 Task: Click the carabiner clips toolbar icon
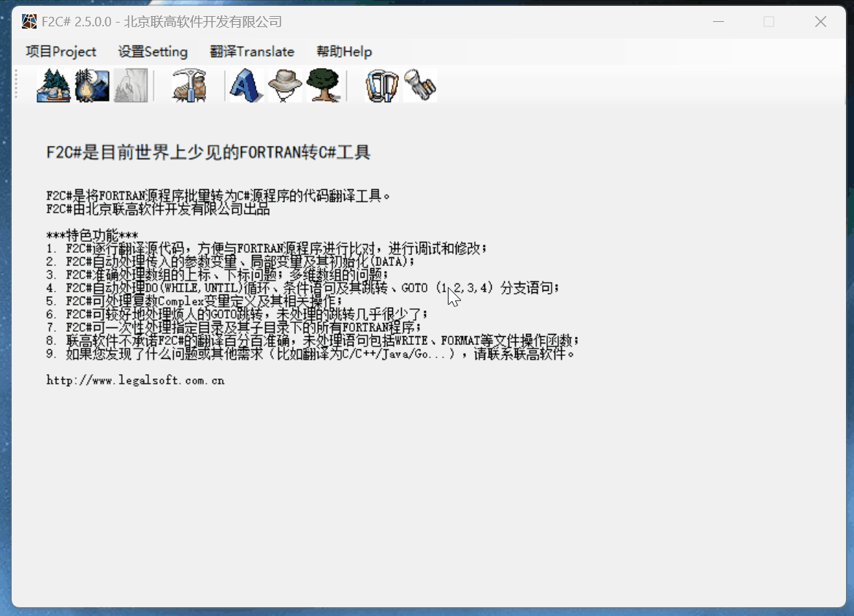(x=381, y=85)
